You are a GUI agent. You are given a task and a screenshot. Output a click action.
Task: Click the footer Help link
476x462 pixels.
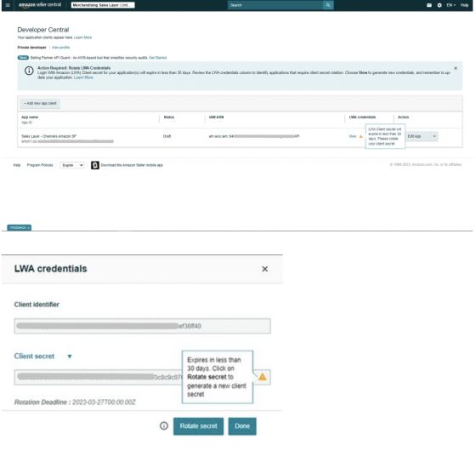[x=17, y=165]
